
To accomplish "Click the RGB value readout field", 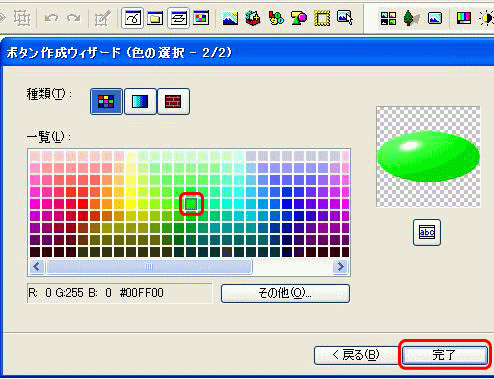I will [120, 293].
